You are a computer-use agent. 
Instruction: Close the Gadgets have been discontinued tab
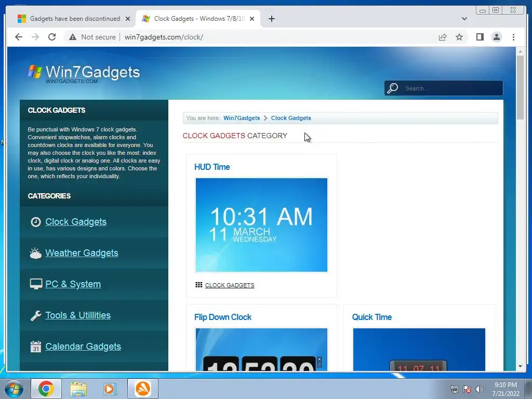[x=128, y=19]
